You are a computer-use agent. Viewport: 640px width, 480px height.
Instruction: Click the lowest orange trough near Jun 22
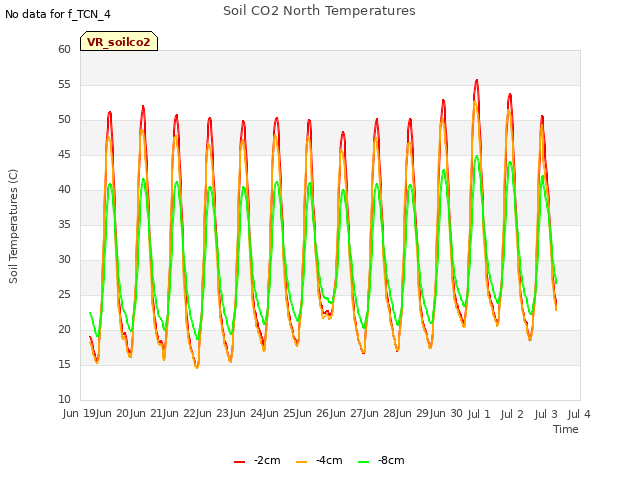click(x=197, y=367)
